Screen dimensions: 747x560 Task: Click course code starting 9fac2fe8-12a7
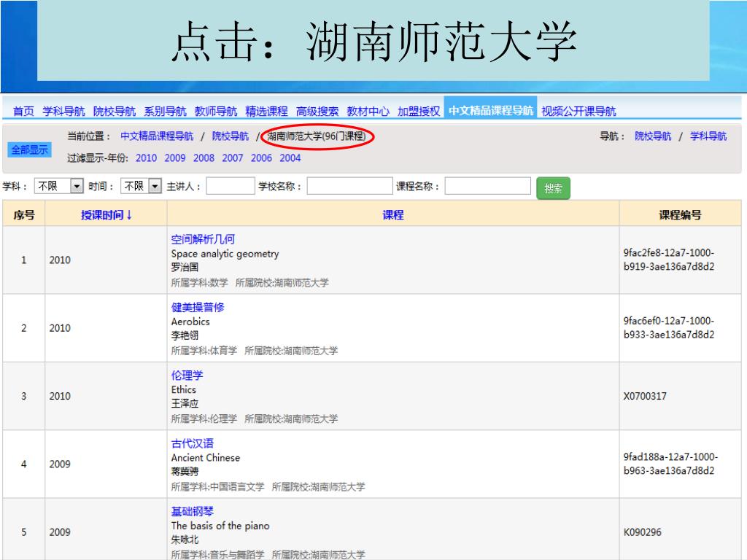[669, 260]
